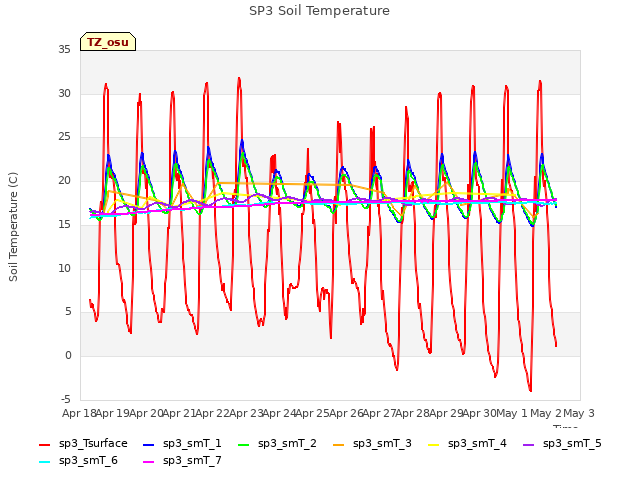
Task: Click the 30 y-axis tick label
Action: pyautogui.click(x=64, y=93)
